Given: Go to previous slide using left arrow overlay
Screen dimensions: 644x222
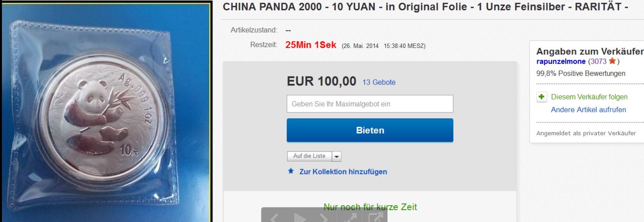Looking at the screenshot, I should pos(274,218).
